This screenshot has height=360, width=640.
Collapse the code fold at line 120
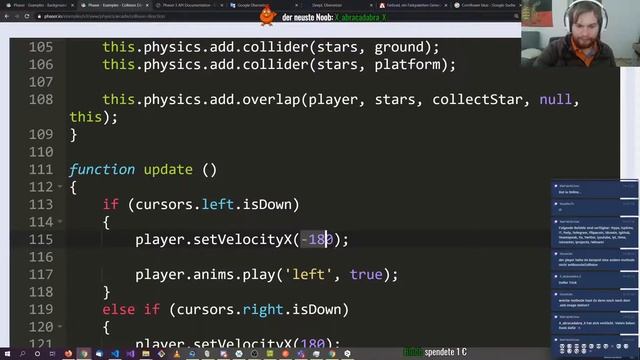pos(60,327)
